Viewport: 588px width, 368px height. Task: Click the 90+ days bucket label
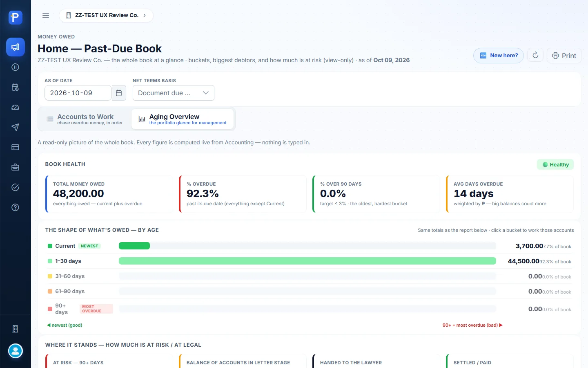(x=61, y=309)
